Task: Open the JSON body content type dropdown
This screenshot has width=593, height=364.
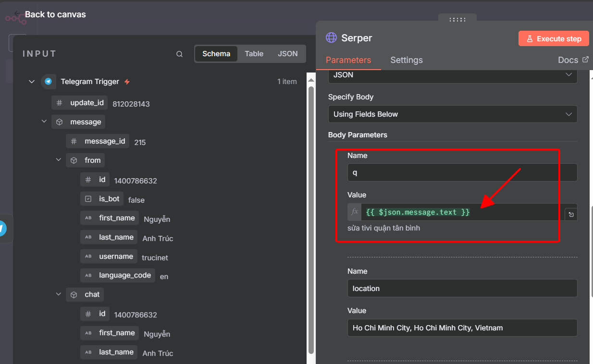Action: (x=452, y=75)
